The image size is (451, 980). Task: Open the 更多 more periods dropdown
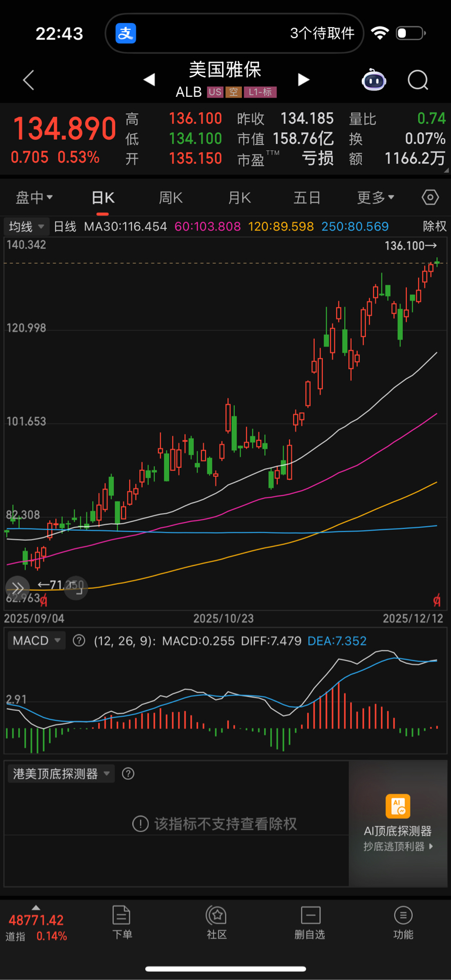click(x=376, y=198)
